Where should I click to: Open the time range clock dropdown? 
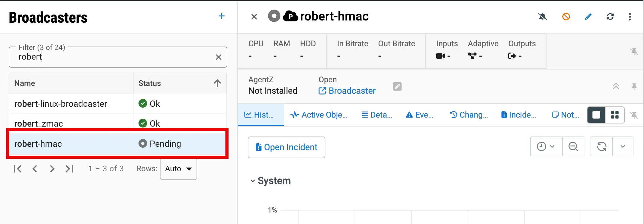pyautogui.click(x=546, y=146)
